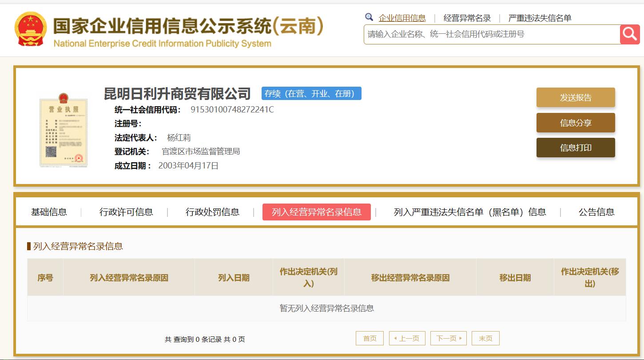644x360 pixels.
Task: Click the 列入日期 column header
Action: coord(234,278)
